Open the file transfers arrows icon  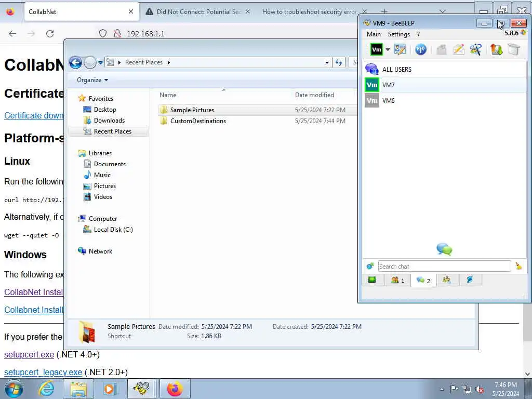[x=496, y=49]
